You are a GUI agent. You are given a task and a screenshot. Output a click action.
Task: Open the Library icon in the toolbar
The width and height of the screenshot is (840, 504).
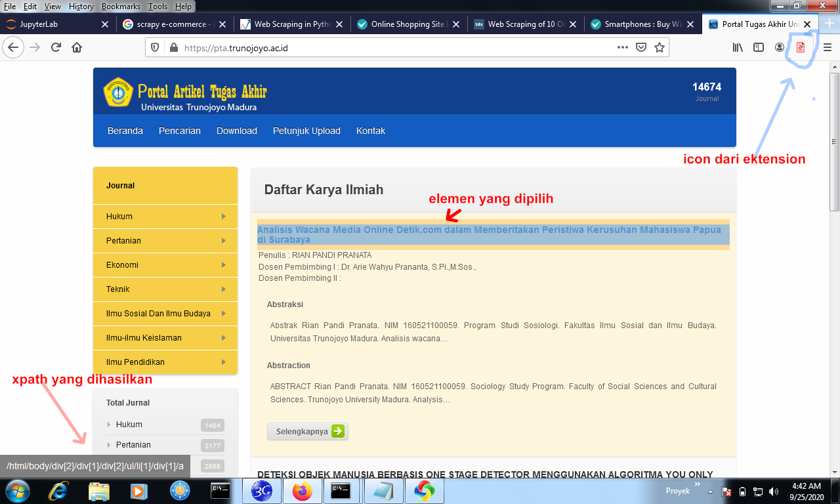[x=738, y=47]
